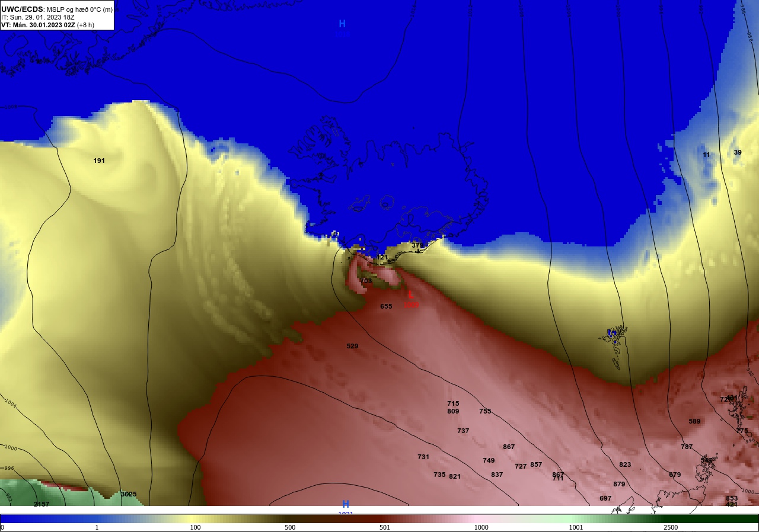Click the legend tick label 1001
The image size is (759, 532).
576,527
